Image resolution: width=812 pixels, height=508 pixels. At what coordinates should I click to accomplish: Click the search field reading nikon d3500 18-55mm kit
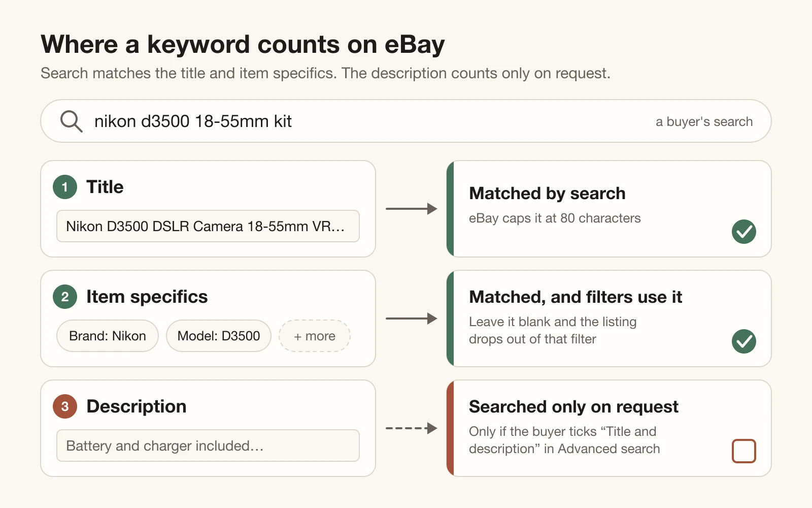tap(406, 121)
